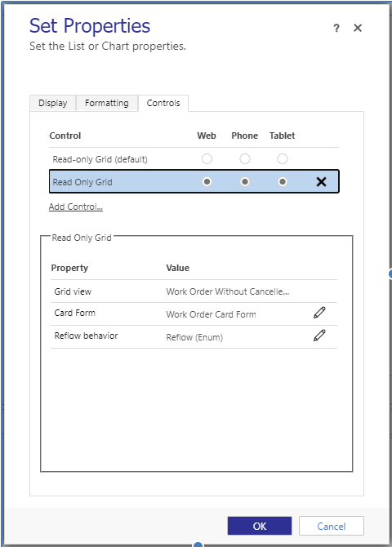Edit the Reflow behavior property

(x=319, y=336)
